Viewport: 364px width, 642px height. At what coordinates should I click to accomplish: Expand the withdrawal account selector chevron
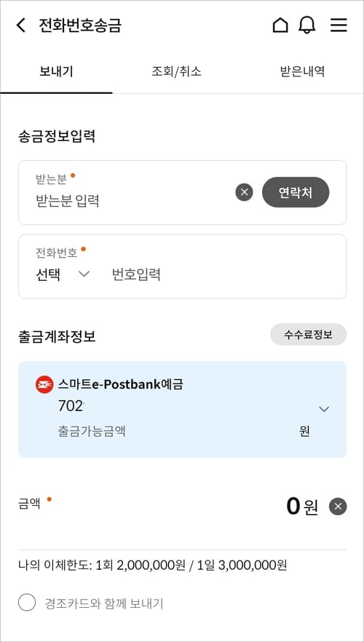pyautogui.click(x=324, y=408)
